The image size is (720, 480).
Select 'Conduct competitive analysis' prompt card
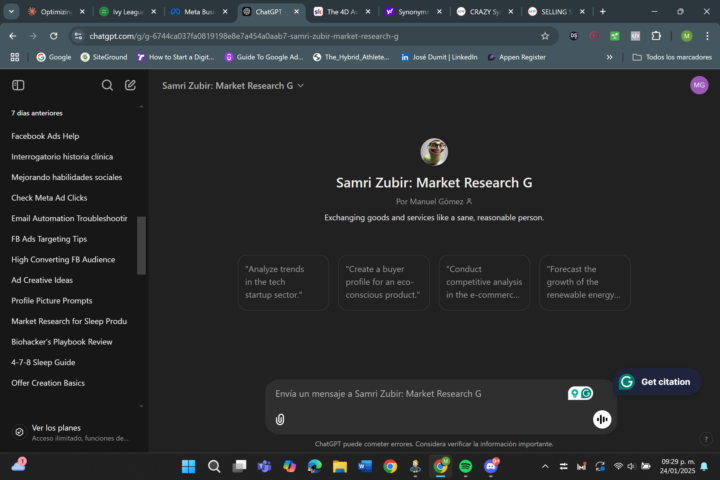484,282
